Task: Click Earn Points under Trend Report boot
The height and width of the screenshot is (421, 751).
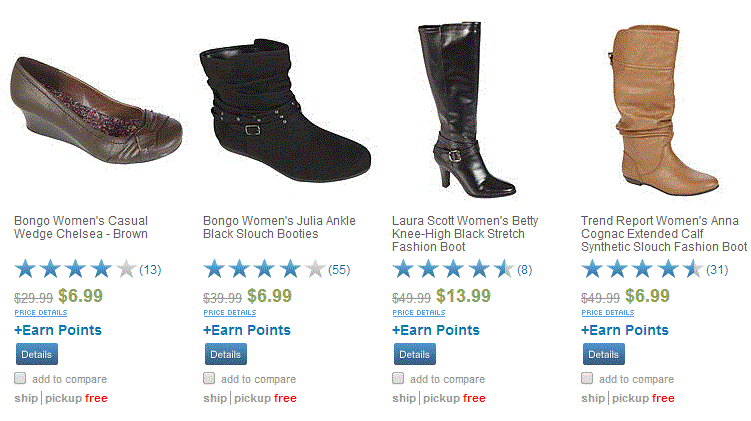Action: click(625, 330)
